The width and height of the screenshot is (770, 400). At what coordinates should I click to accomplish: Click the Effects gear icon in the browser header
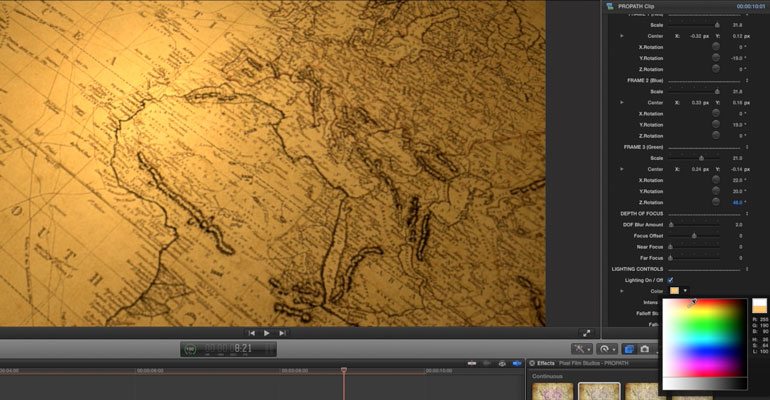coord(532,363)
